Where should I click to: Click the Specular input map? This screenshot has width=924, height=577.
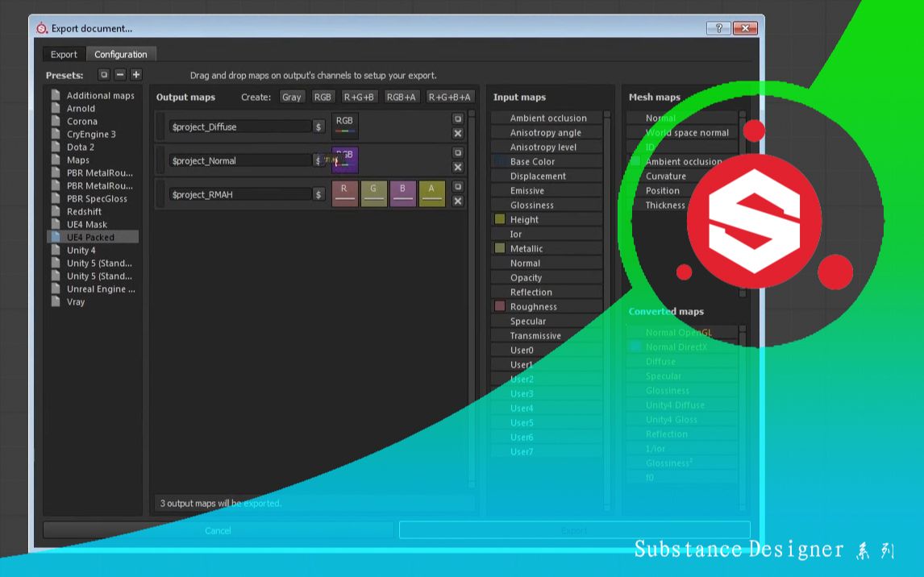click(x=547, y=322)
